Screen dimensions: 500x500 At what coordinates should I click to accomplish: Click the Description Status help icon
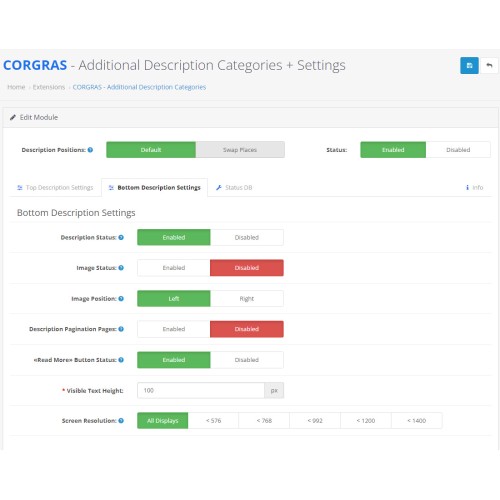point(121,237)
